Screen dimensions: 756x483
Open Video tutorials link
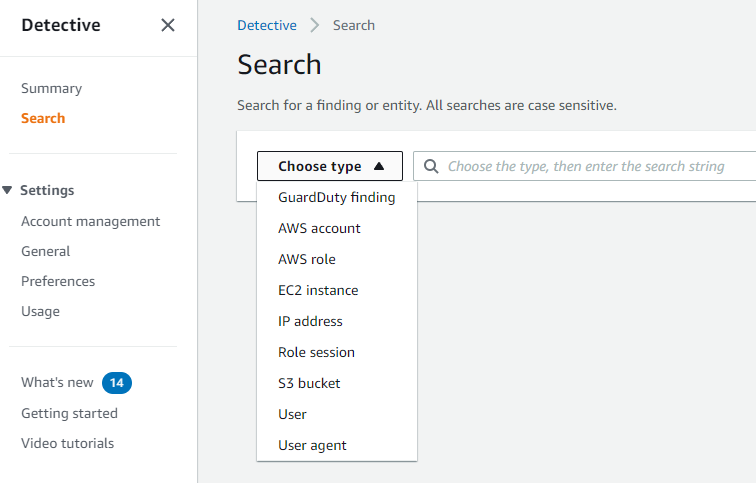(x=68, y=443)
